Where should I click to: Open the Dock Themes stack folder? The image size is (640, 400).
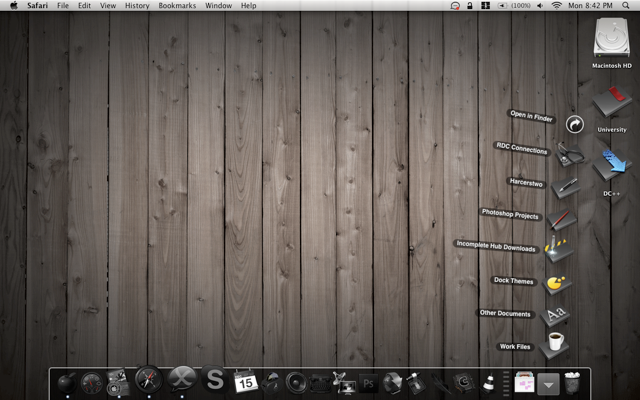click(x=555, y=284)
